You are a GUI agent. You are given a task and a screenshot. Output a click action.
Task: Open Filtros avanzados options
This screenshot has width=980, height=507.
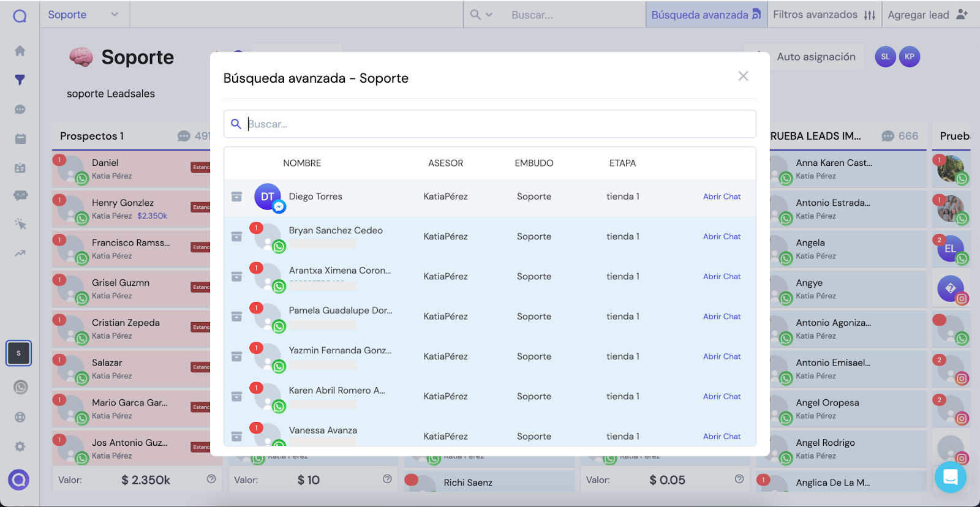[824, 15]
